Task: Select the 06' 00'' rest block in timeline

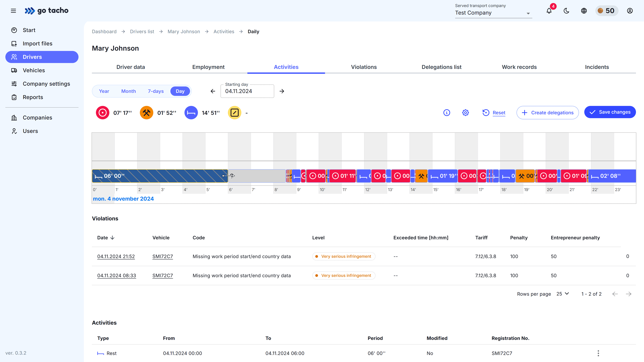Action: [x=160, y=176]
